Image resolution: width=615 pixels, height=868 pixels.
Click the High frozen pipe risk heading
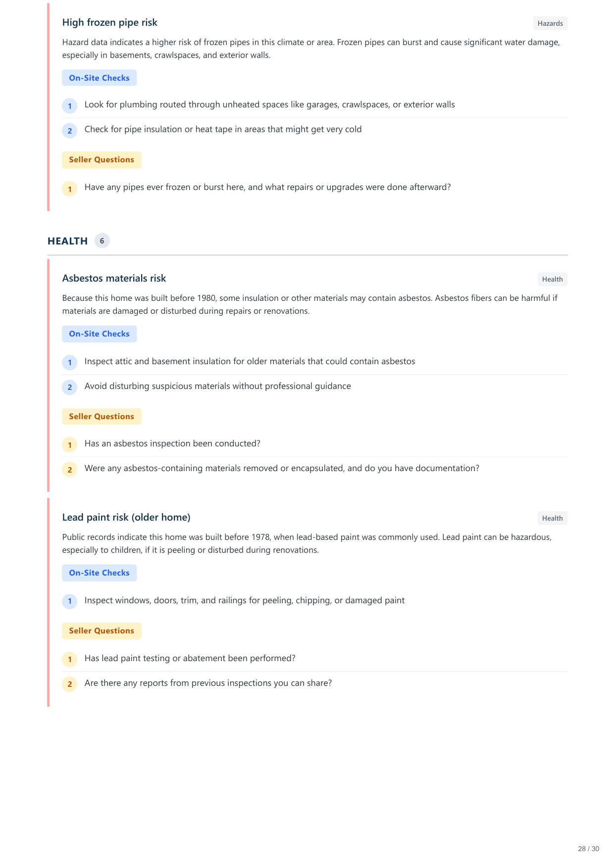click(109, 22)
